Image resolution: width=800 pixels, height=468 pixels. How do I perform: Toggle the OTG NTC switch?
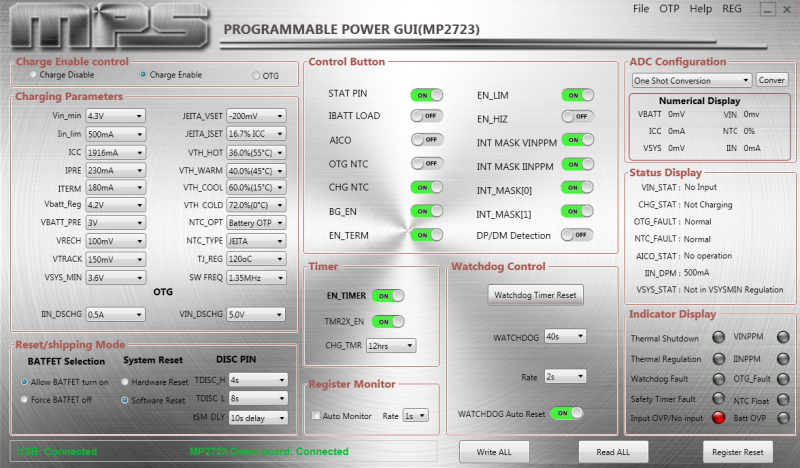click(427, 163)
